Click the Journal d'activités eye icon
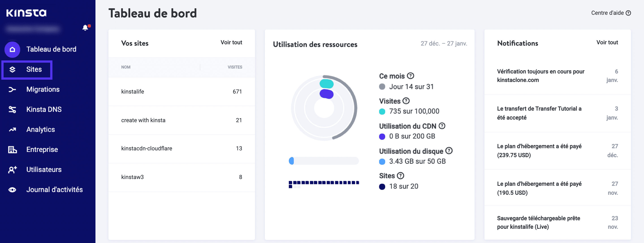The image size is (644, 243). [x=12, y=190]
